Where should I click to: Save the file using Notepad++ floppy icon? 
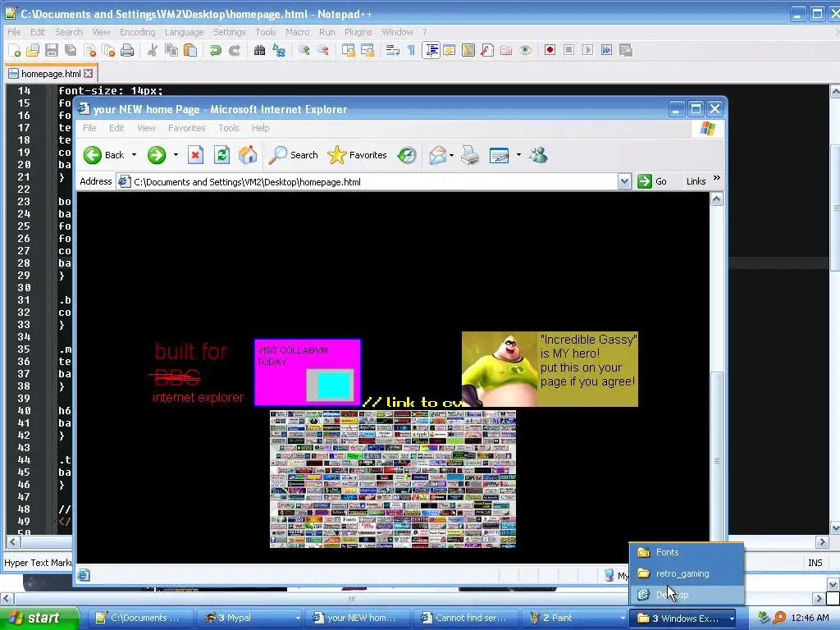click(52, 50)
